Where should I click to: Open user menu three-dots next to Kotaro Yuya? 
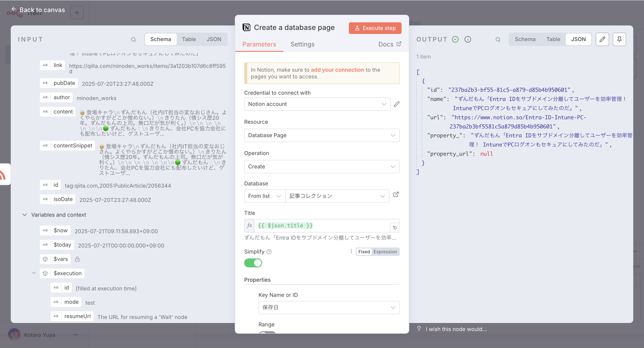click(76, 335)
